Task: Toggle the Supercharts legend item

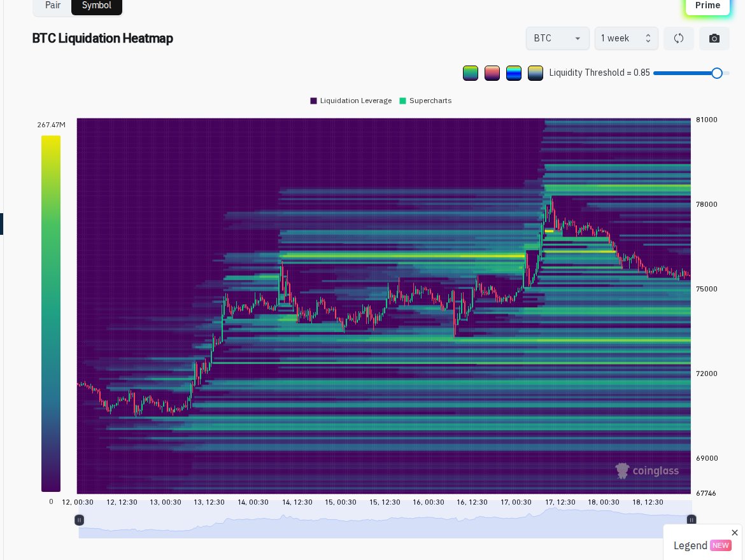Action: click(425, 101)
